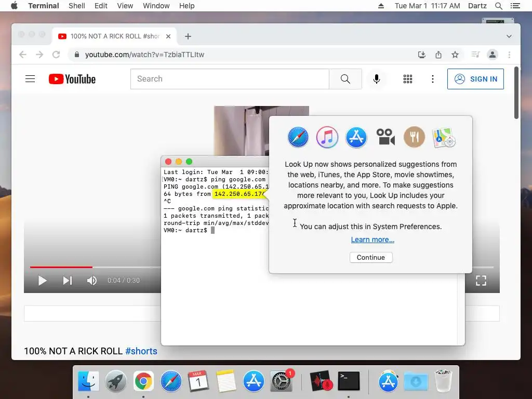Open the Window menu

point(156,6)
